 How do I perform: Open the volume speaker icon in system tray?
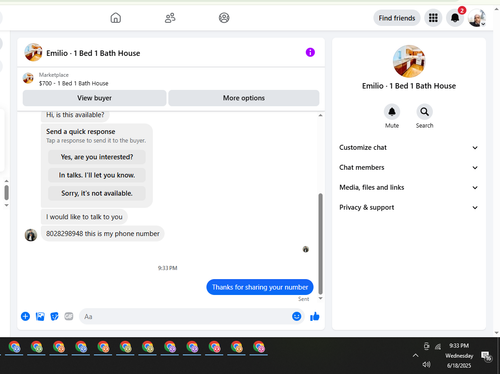point(426,364)
